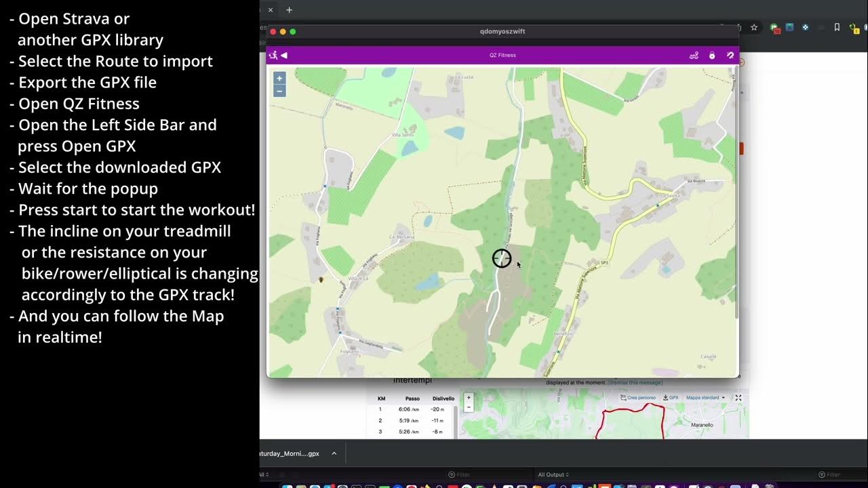Zoom out on the Strava map below
868x488 pixels.
pyautogui.click(x=469, y=407)
